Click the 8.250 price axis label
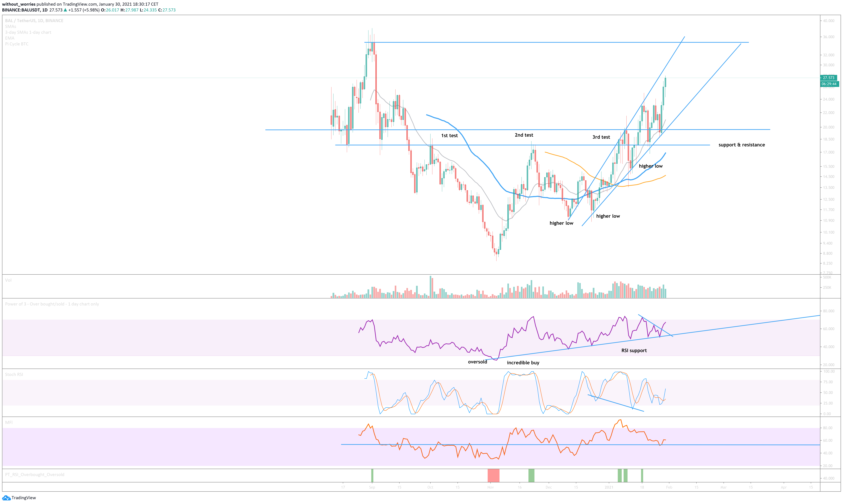Viewport: 843px width, 504px height. click(828, 263)
